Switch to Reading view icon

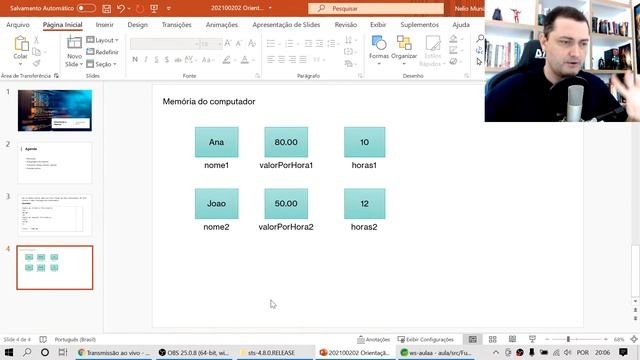click(512, 339)
